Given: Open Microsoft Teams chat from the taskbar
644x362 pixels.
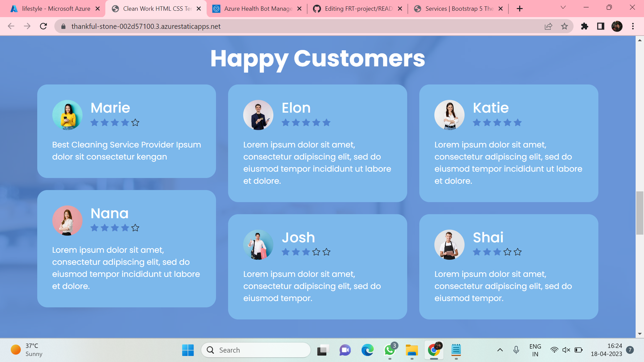Looking at the screenshot, I should 345,350.
